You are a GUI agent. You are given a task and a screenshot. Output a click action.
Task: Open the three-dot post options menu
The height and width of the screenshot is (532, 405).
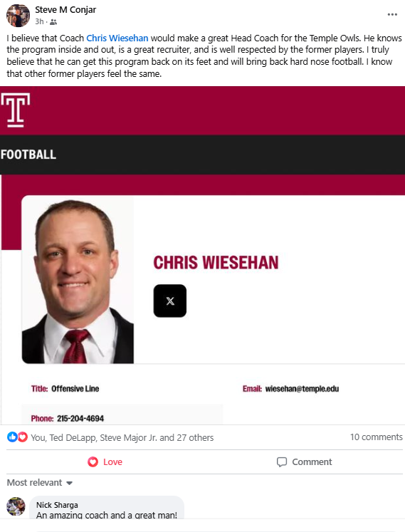point(392,14)
